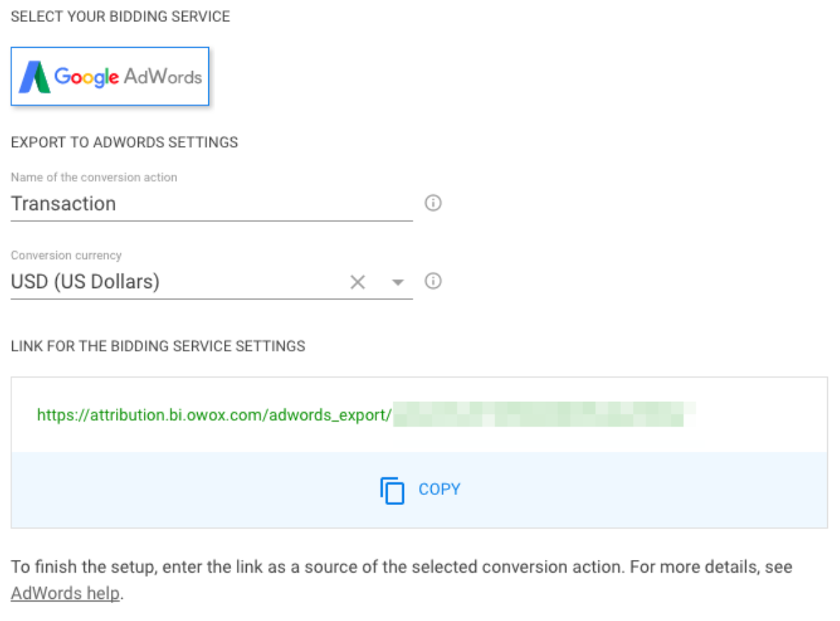The height and width of the screenshot is (621, 840).
Task: Clear the USD conversion currency selection
Action: tap(357, 282)
